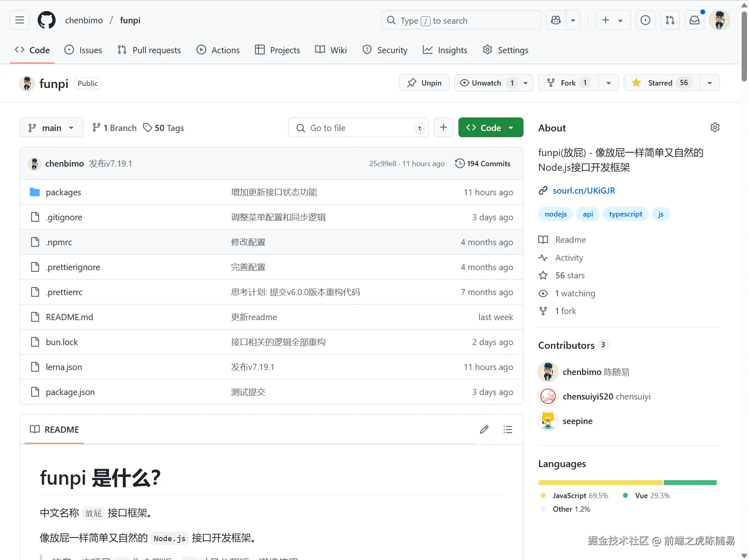Open the Projects tab
The height and width of the screenshot is (560, 749).
[277, 50]
